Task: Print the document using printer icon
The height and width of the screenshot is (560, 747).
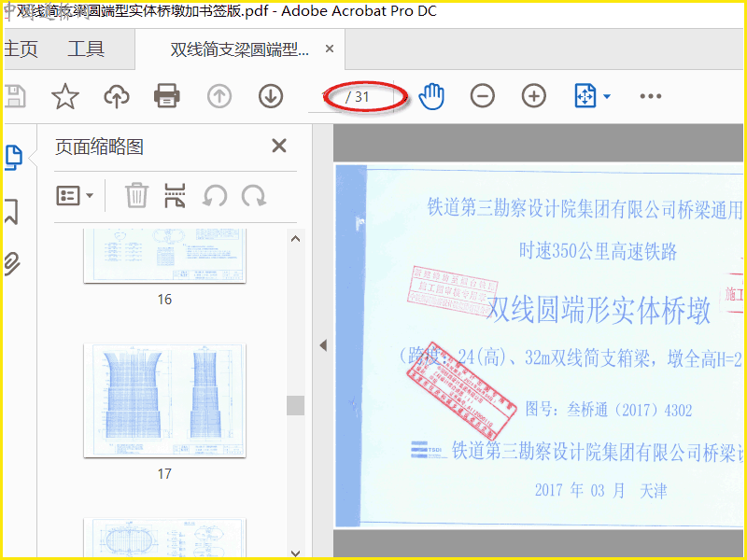Action: click(167, 96)
